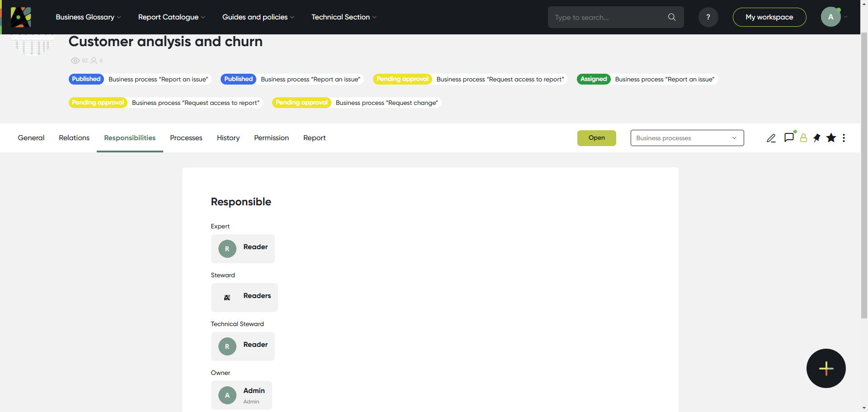The width and height of the screenshot is (868, 412).
Task: Pin this report with pin icon
Action: (x=817, y=138)
